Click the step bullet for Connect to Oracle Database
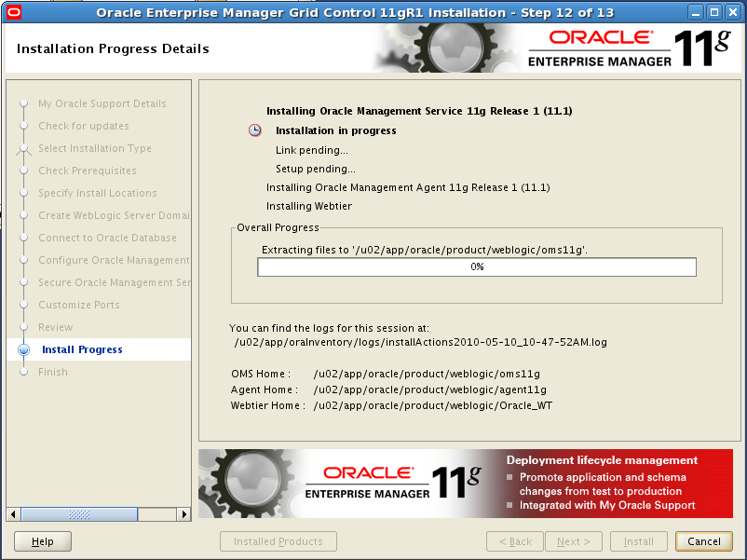747x560 pixels. (x=24, y=238)
